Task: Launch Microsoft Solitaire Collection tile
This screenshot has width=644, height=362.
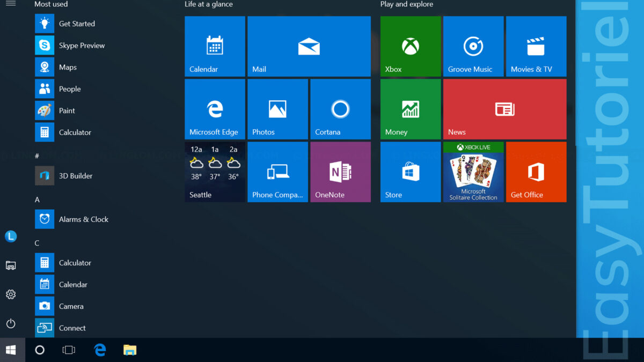Action: point(473,172)
